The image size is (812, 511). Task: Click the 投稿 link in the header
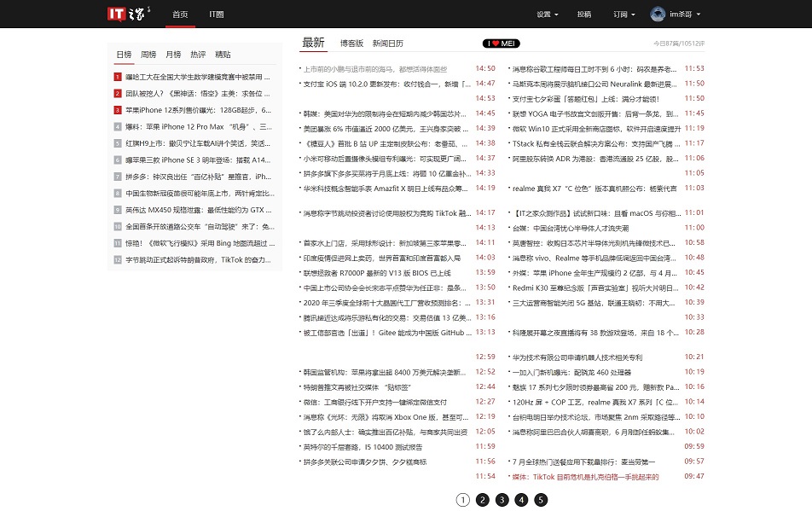[584, 15]
